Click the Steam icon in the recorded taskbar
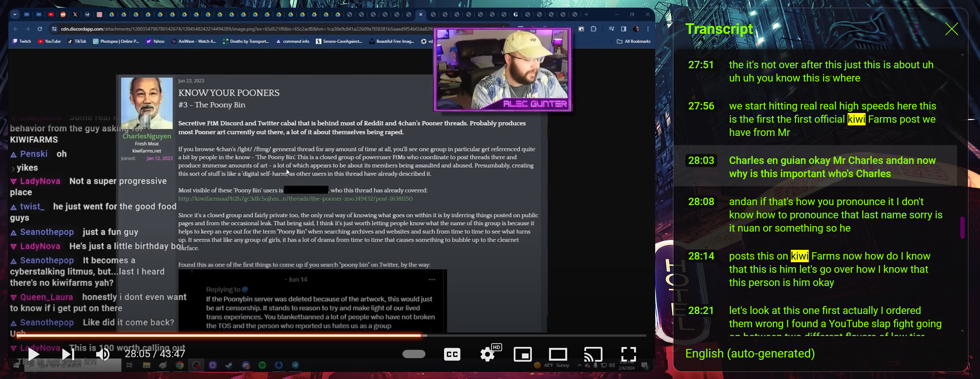The image size is (980, 379). tap(229, 365)
